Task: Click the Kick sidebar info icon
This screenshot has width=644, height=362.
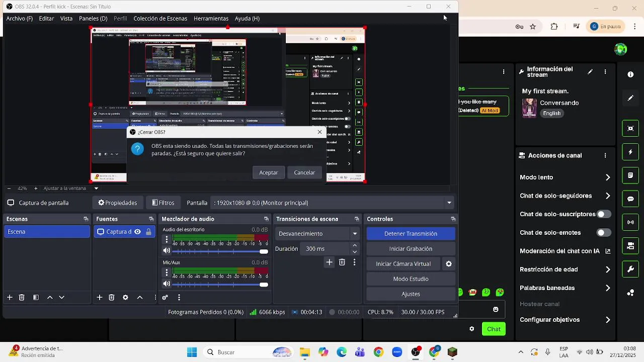Action: point(630,74)
